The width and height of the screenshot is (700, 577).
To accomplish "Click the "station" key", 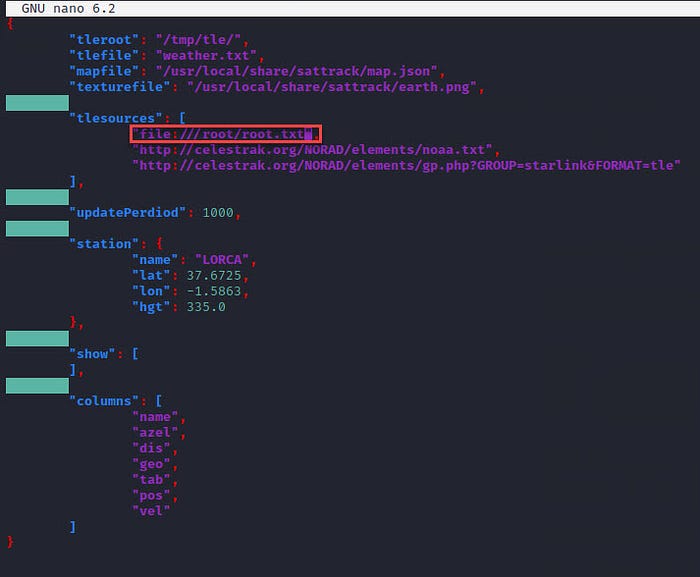I will [104, 244].
